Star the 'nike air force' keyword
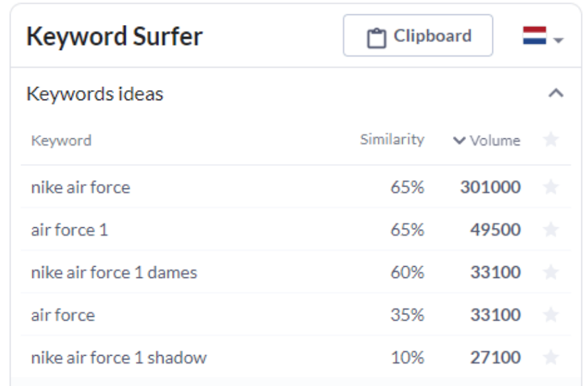588x386 pixels. [x=551, y=186]
